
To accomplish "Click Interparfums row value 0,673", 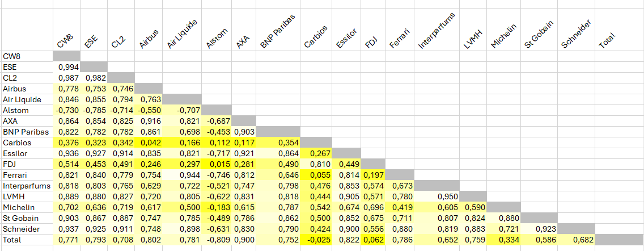I will (x=400, y=185).
